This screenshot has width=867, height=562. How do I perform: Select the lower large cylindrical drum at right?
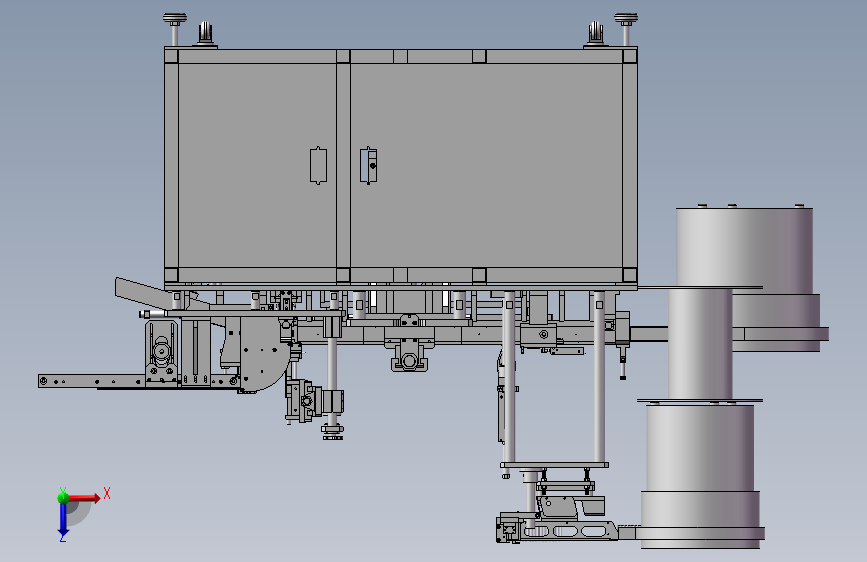[x=700, y=448]
